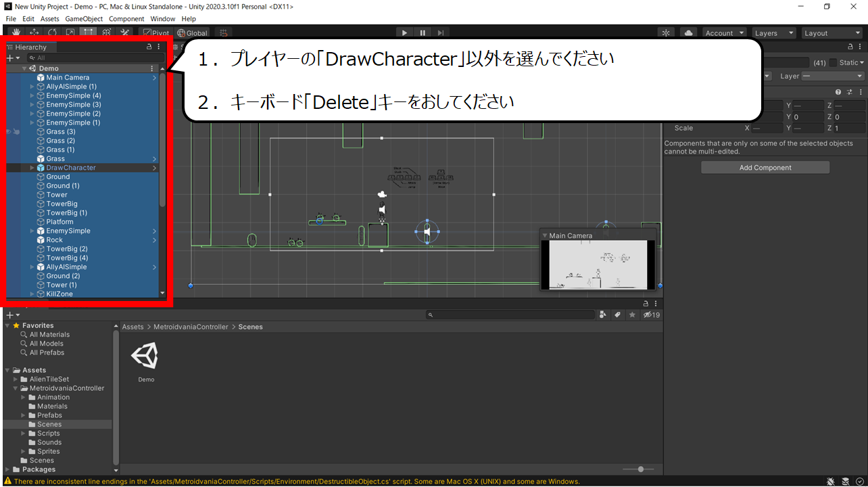Toggle Global handle rotation
The width and height of the screenshot is (868, 487).
point(193,32)
